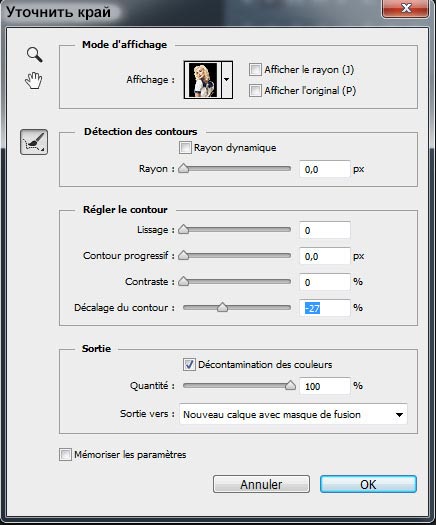Image resolution: width=436 pixels, height=525 pixels.
Task: Confirm with the OK button
Action: tap(368, 484)
